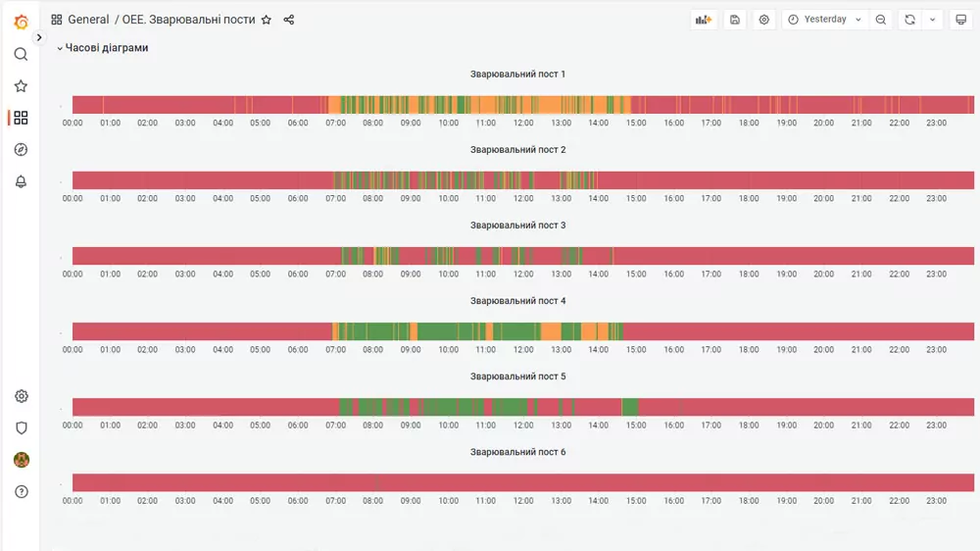Image resolution: width=980 pixels, height=551 pixels.
Task: Share the dashboard using the share icon
Action: tap(289, 20)
